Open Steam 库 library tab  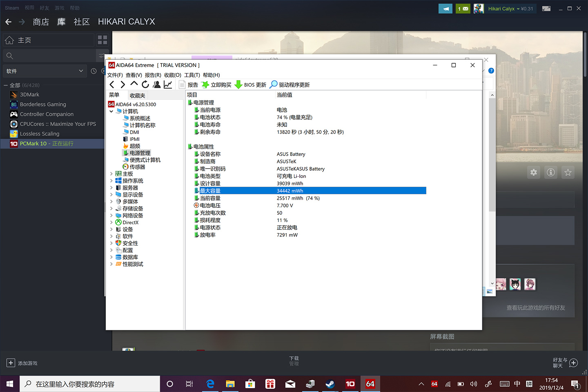coord(61,22)
